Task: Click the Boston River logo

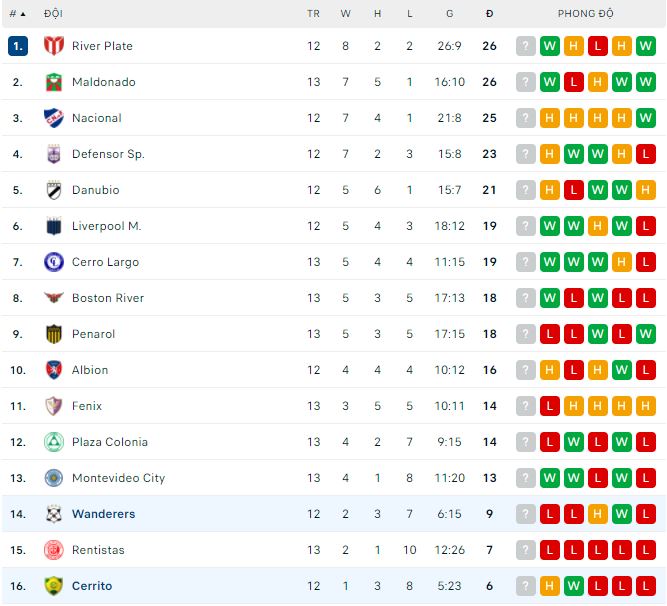Action: coord(53,298)
